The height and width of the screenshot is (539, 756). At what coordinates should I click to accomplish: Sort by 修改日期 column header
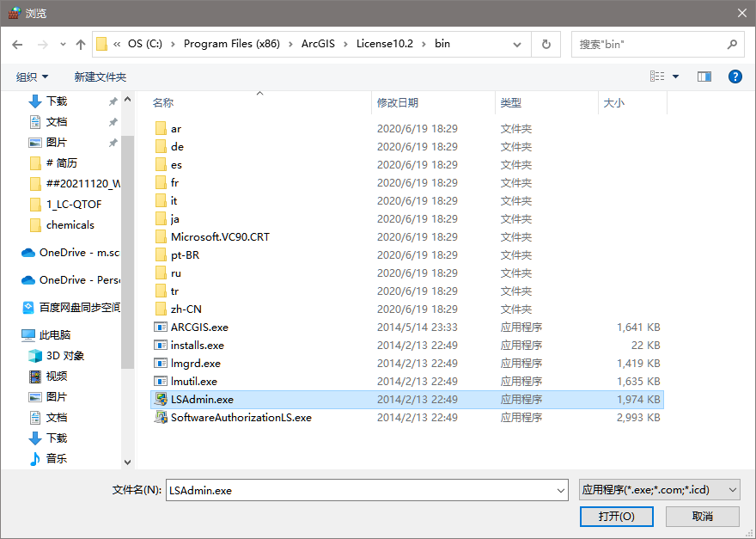(397, 103)
